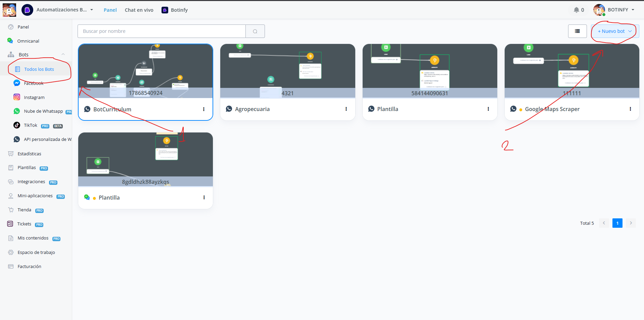Open the Instagram bots page

(34, 97)
